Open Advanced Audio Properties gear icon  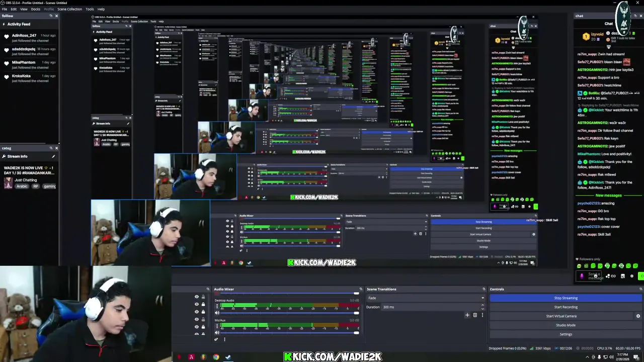pyautogui.click(x=216, y=339)
